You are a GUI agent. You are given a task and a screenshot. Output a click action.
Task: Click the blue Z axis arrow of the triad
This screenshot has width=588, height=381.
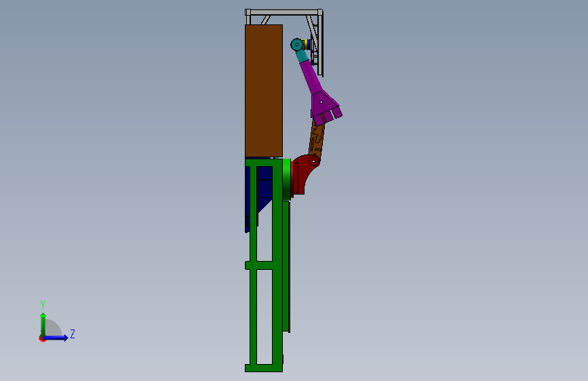click(x=56, y=338)
